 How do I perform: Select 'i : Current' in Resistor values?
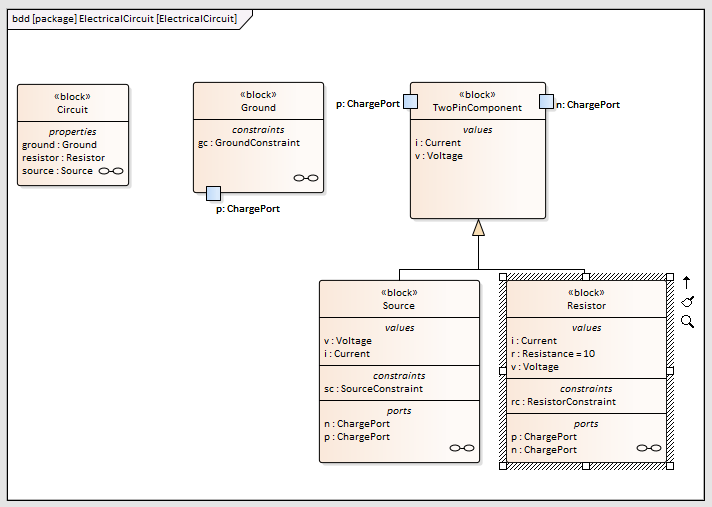coord(534,341)
